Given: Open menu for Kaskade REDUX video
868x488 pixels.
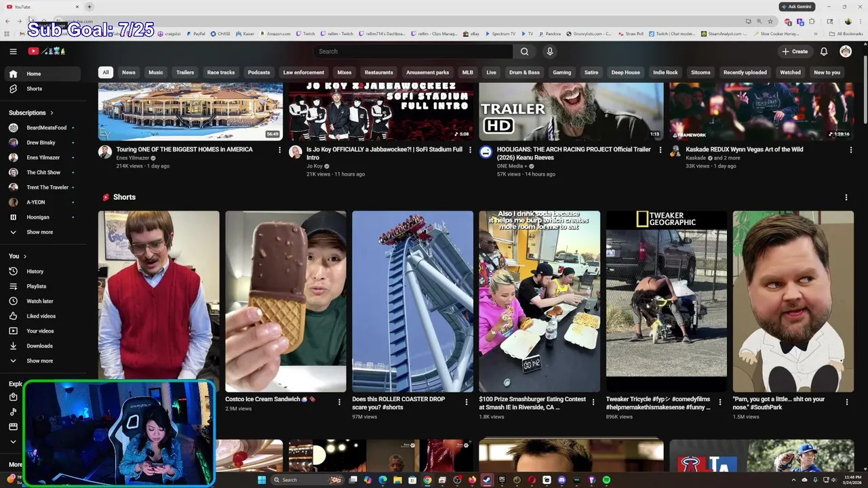Looking at the screenshot, I should [x=851, y=150].
